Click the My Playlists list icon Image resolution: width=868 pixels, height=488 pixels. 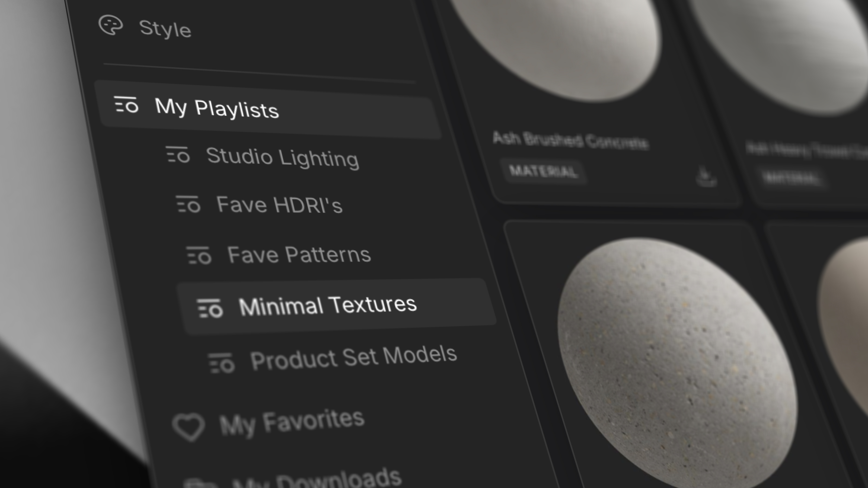pos(126,104)
